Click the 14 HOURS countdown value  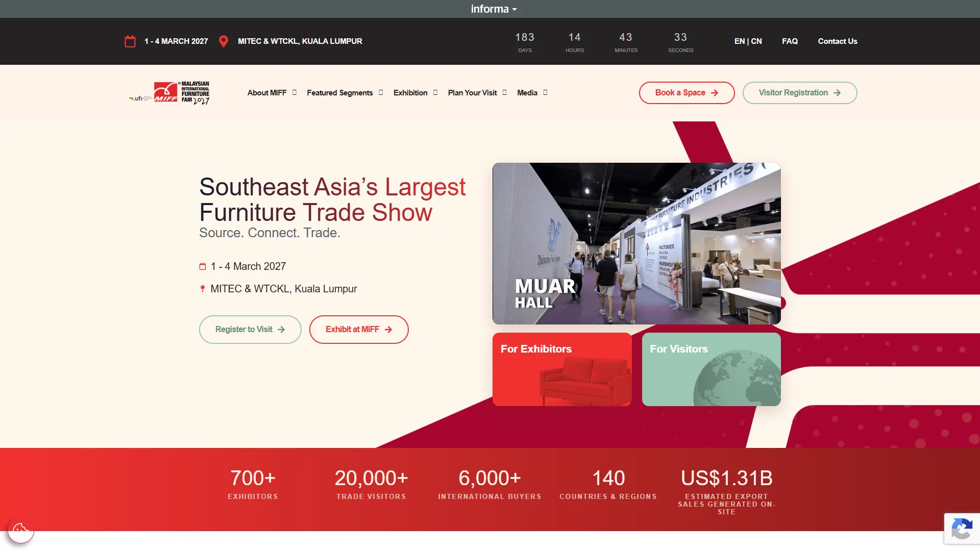coord(575,42)
